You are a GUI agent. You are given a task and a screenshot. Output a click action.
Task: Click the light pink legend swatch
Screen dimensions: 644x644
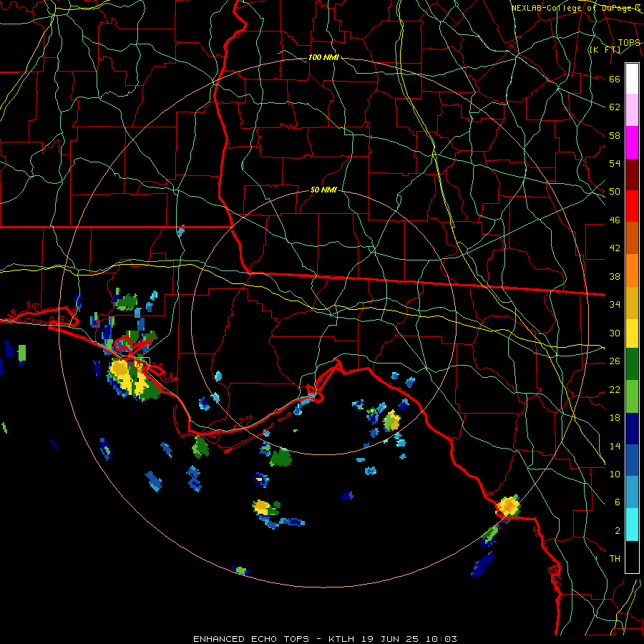point(632,110)
